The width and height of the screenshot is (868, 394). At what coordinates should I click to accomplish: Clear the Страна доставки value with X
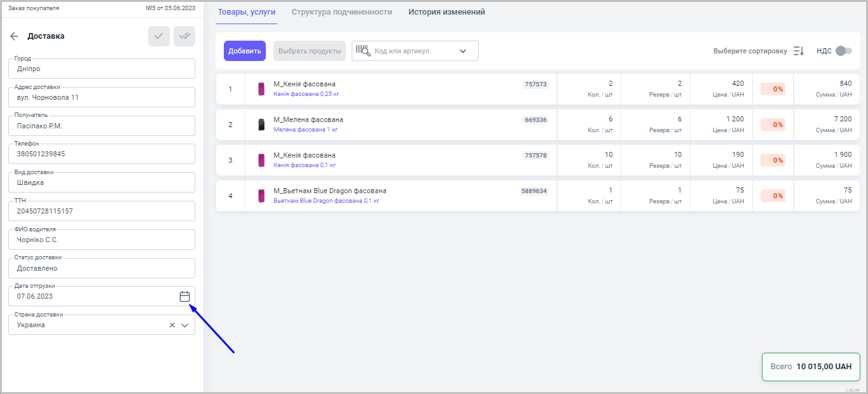pyautogui.click(x=172, y=325)
